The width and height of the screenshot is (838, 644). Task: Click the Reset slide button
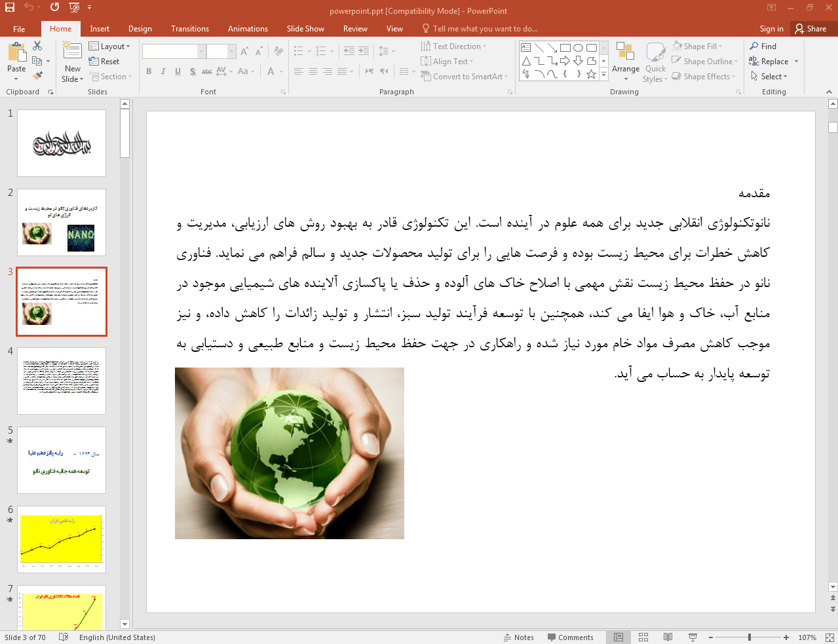click(x=104, y=62)
